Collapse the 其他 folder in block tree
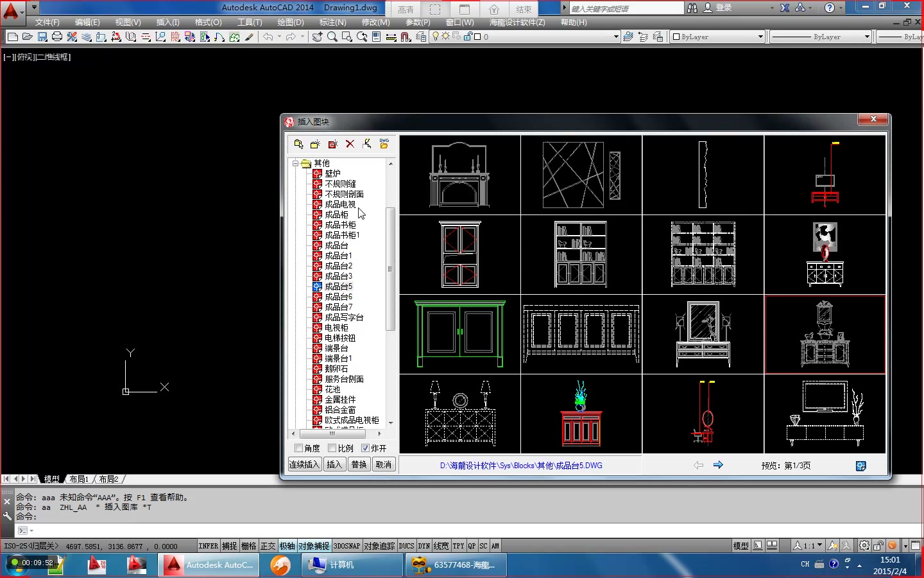 pyautogui.click(x=296, y=163)
